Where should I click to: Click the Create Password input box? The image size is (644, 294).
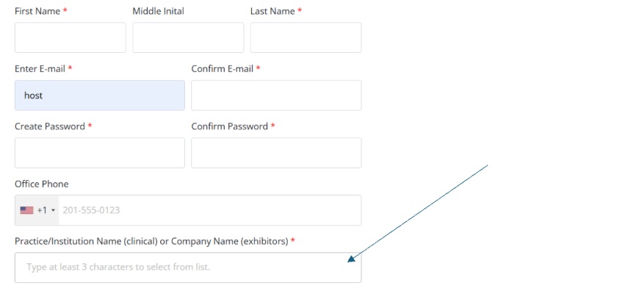coord(100,153)
